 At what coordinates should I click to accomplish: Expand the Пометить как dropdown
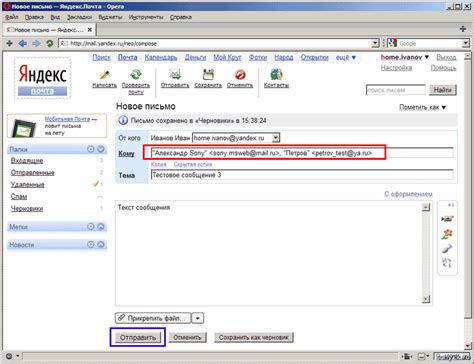(x=444, y=107)
